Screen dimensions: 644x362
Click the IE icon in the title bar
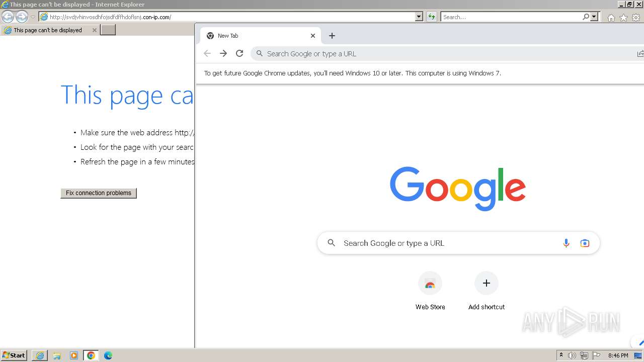[x=5, y=5]
